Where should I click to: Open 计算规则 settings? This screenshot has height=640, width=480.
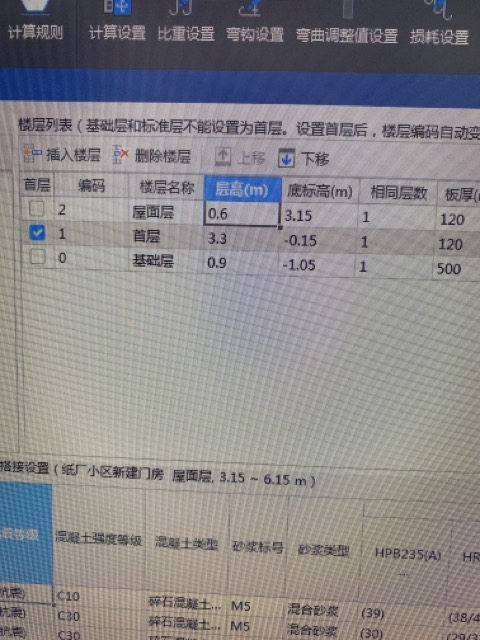tap(36, 20)
